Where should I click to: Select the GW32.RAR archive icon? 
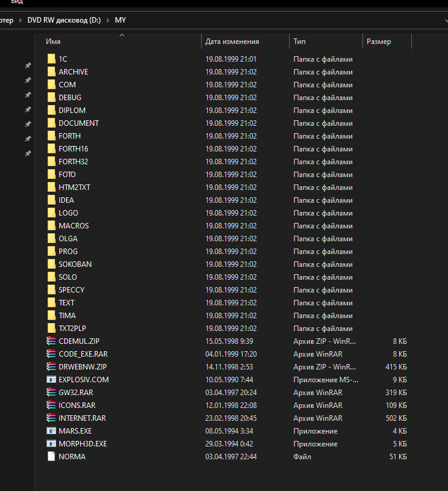[x=51, y=392]
